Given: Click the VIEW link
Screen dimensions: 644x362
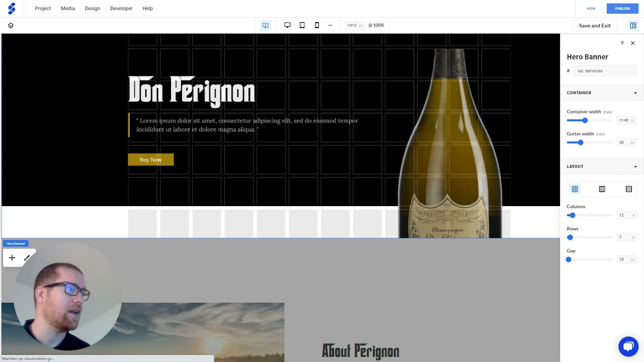Looking at the screenshot, I should click(591, 9).
